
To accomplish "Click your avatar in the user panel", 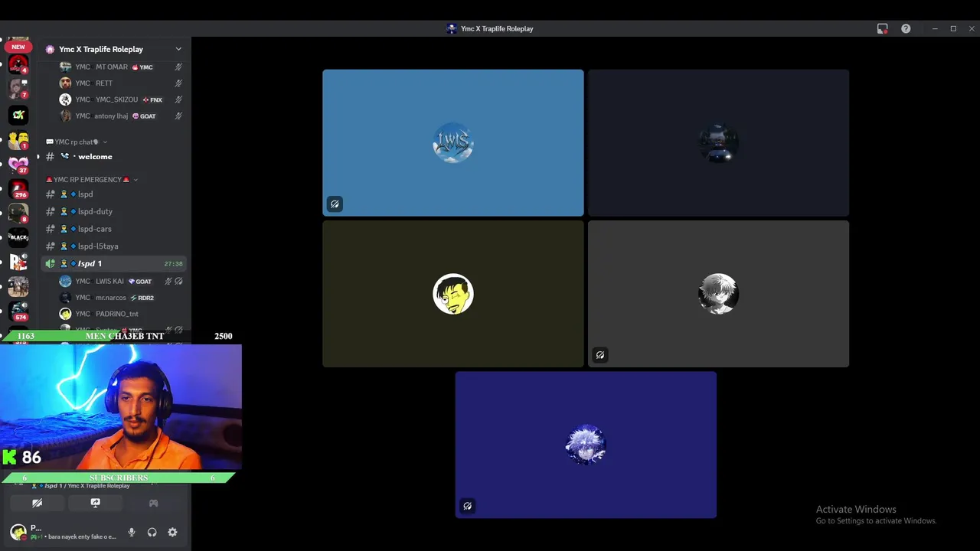I will (x=18, y=532).
